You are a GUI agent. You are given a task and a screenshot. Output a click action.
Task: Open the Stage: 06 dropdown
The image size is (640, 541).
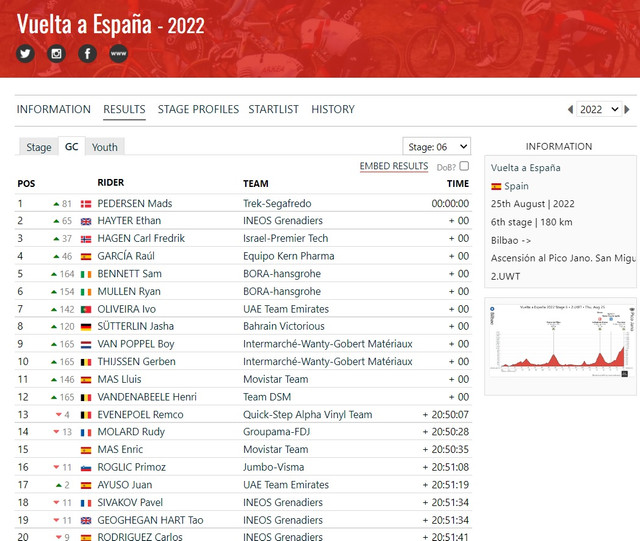(x=437, y=147)
